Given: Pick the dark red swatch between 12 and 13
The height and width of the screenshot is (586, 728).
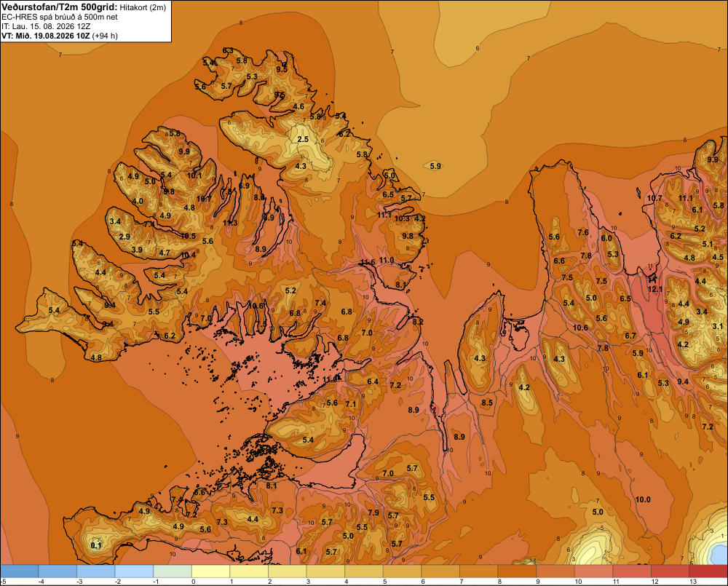Looking at the screenshot, I should (x=670, y=571).
